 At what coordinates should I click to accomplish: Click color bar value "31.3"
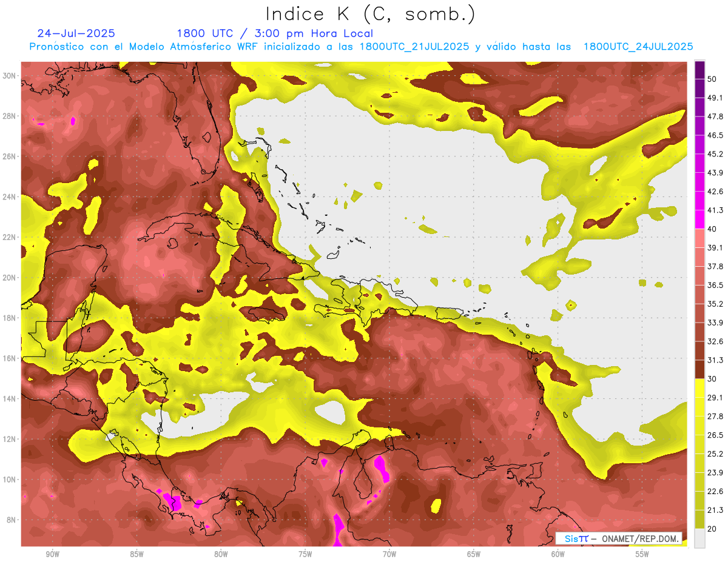click(x=715, y=360)
